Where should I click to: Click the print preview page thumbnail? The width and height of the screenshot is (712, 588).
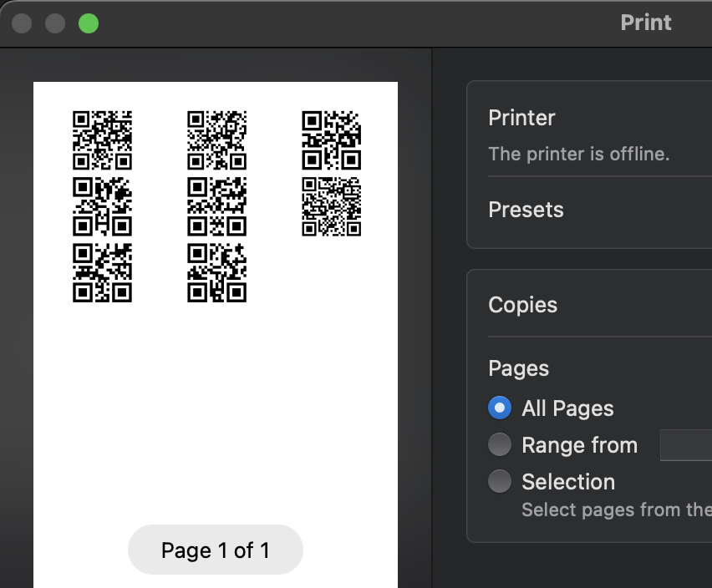click(x=216, y=335)
